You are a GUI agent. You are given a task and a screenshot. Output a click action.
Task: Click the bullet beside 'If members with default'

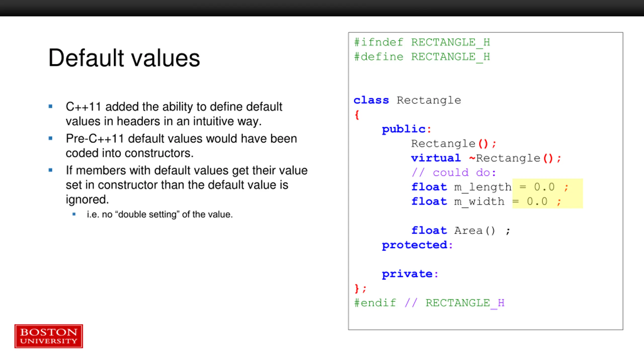point(51,170)
